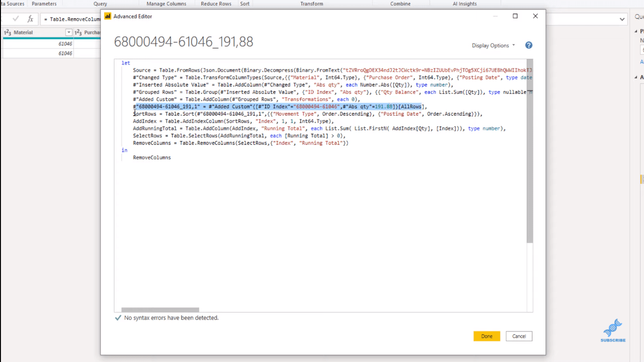Select the first 61046 Material cell
Viewport: 644px width, 362px height.
(x=38, y=44)
